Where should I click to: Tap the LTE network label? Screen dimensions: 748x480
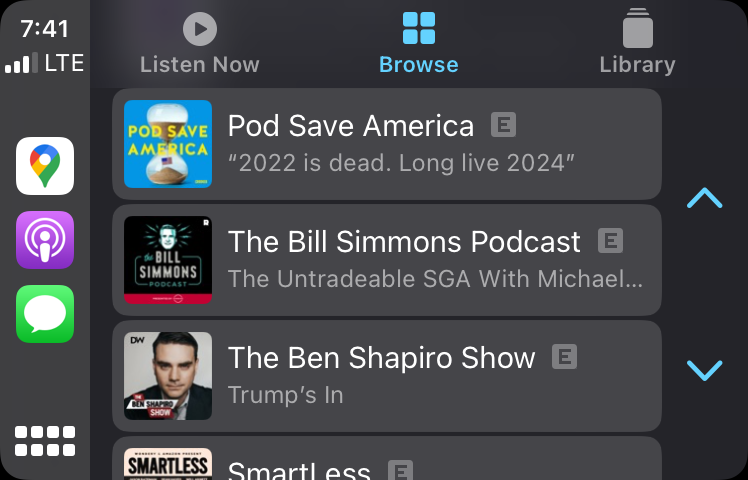64,63
